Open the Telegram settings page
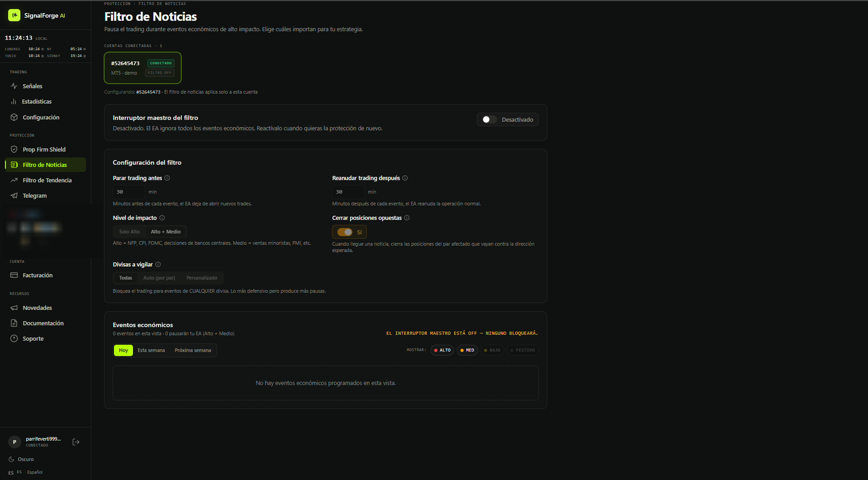868x480 pixels. click(x=45, y=195)
